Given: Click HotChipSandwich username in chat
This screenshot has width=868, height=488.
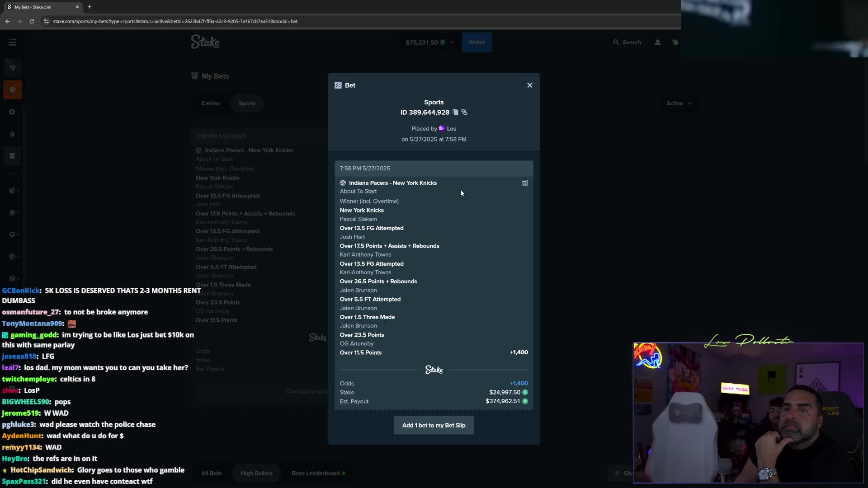Looking at the screenshot, I should pyautogui.click(x=41, y=470).
